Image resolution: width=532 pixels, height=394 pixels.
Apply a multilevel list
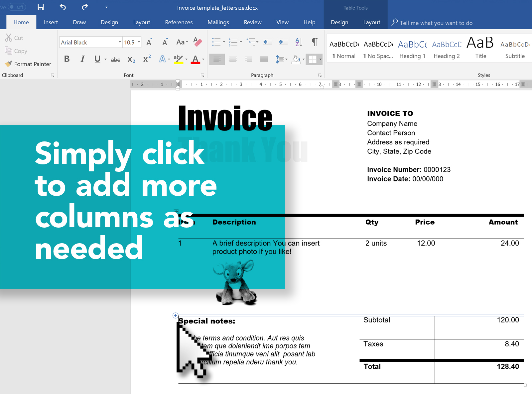click(251, 42)
